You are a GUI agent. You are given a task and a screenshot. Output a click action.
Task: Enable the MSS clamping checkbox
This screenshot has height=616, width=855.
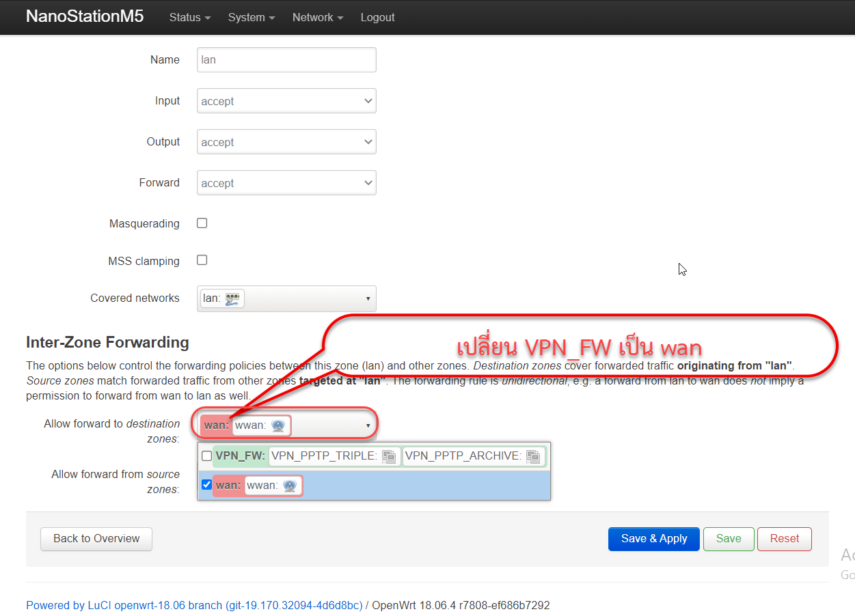pos(202,260)
